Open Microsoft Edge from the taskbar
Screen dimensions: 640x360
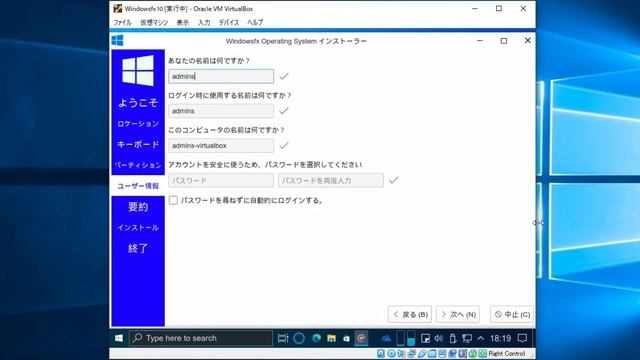click(x=316, y=338)
